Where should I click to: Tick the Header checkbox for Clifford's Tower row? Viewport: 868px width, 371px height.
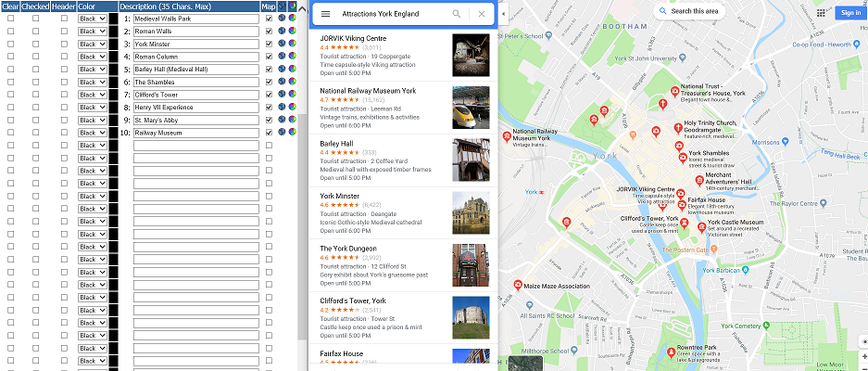(64, 95)
